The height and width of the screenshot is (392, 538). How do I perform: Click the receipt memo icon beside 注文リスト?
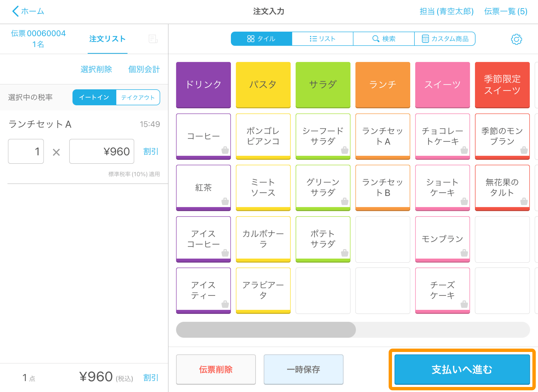click(x=153, y=39)
